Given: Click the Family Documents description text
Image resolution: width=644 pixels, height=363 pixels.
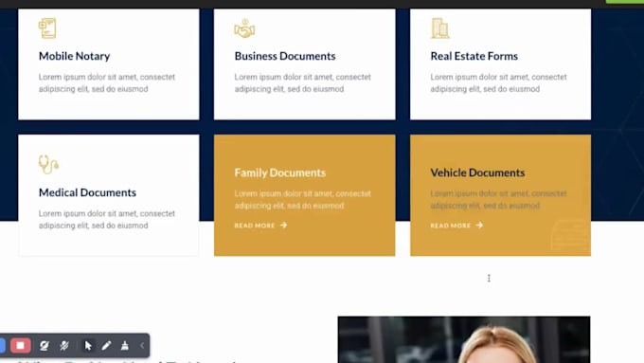Looking at the screenshot, I should [x=303, y=199].
